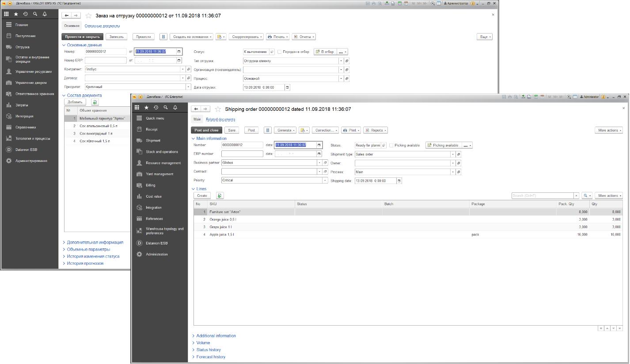
Task: Switch to Related documents tab
Action: [220, 119]
